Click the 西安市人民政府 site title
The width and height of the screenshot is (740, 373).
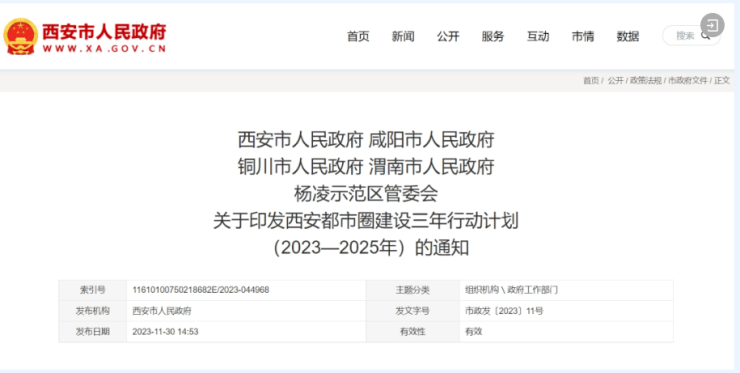point(104,32)
